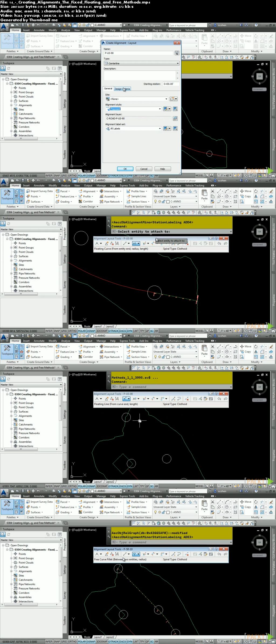The height and width of the screenshot is (644, 276).
Task: Toggle OTRACK in Free Curve Fillet frame status bar
Action: pyautogui.click(x=113, y=642)
